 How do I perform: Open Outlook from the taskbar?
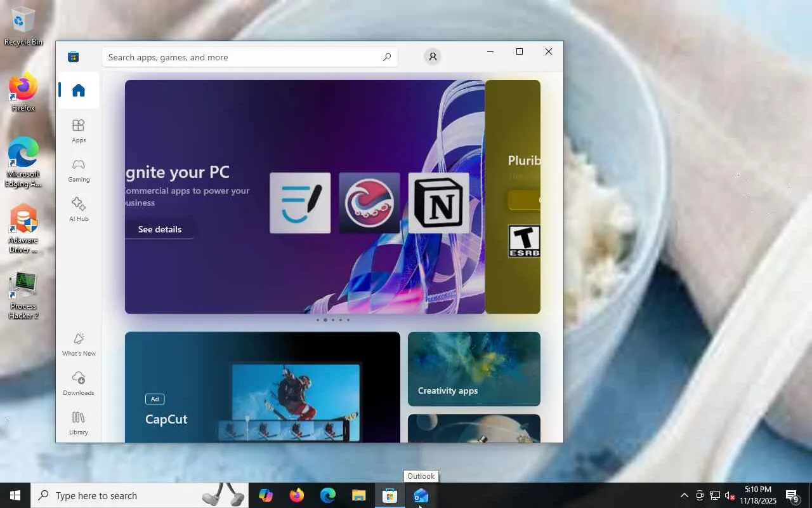pos(421,495)
